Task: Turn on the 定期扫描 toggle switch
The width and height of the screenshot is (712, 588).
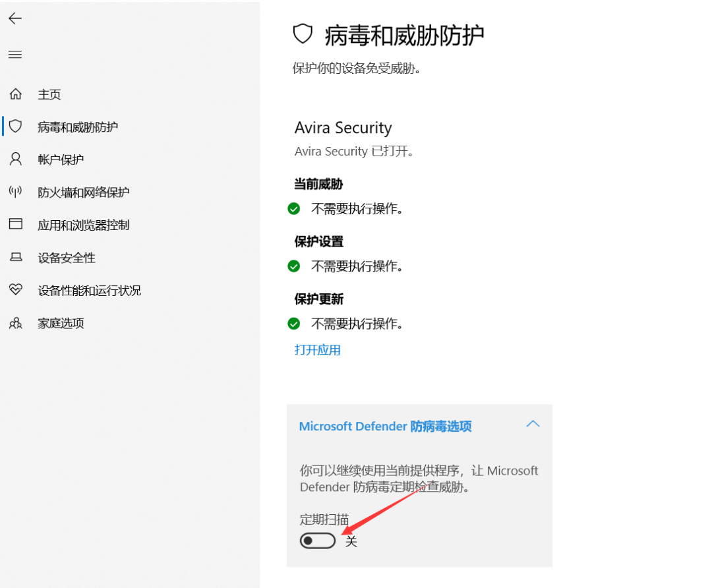Action: pos(317,541)
